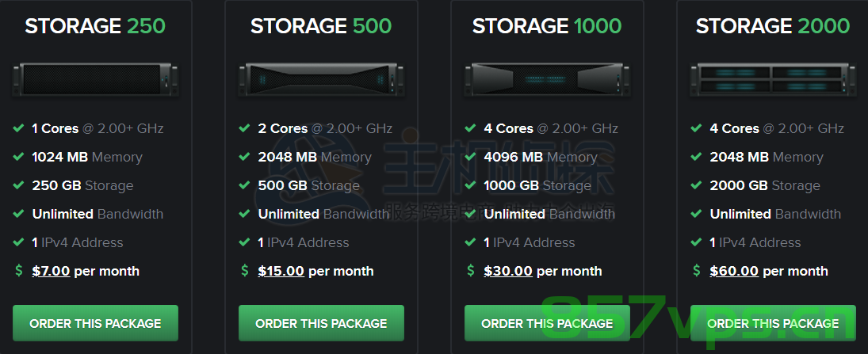This screenshot has width=868, height=354.
Task: Click the checkmark beside 2000 GB Storage
Action: point(696,185)
